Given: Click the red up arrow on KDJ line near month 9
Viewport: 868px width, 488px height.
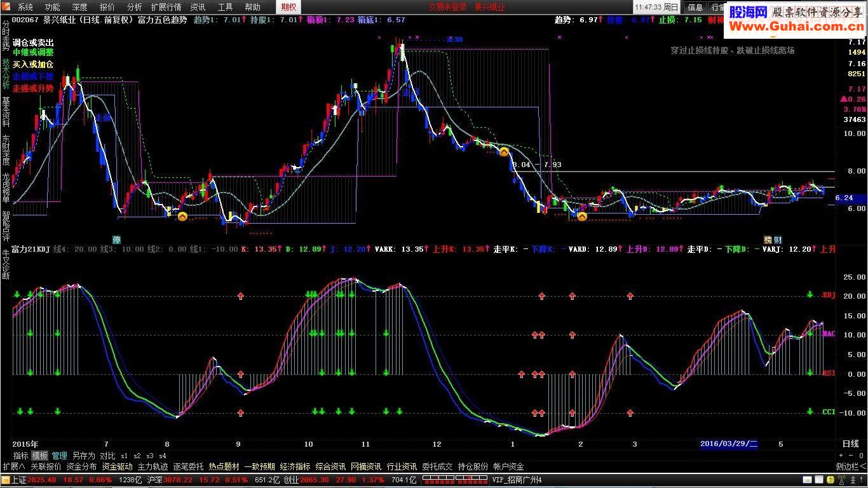Looking at the screenshot, I should pos(241,296).
